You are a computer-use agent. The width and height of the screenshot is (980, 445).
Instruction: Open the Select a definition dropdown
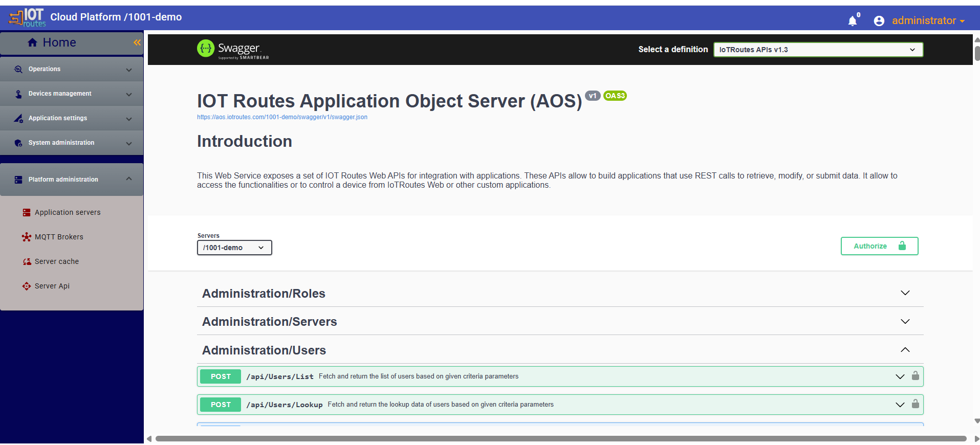(818, 50)
